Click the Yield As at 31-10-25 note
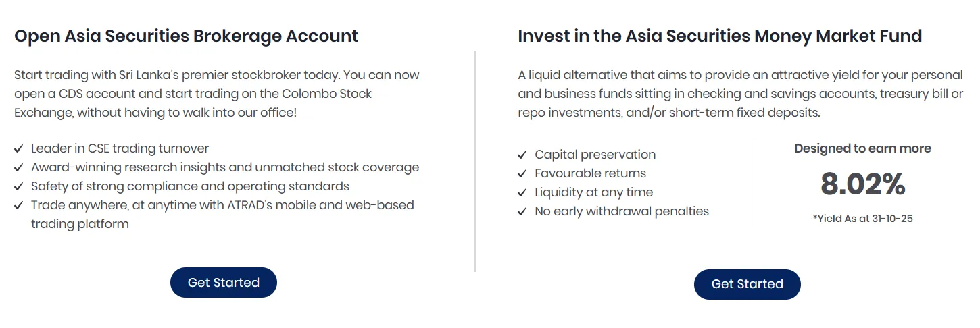The width and height of the screenshot is (980, 328). (x=862, y=219)
